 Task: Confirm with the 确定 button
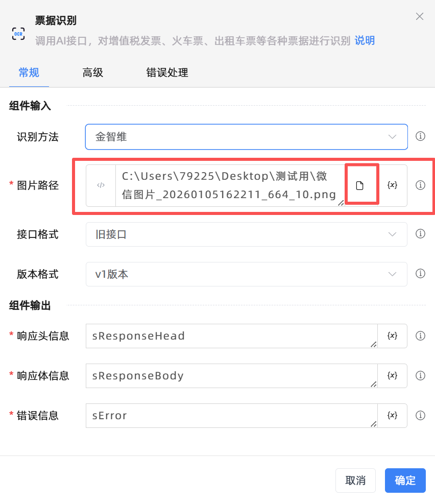[x=405, y=481]
